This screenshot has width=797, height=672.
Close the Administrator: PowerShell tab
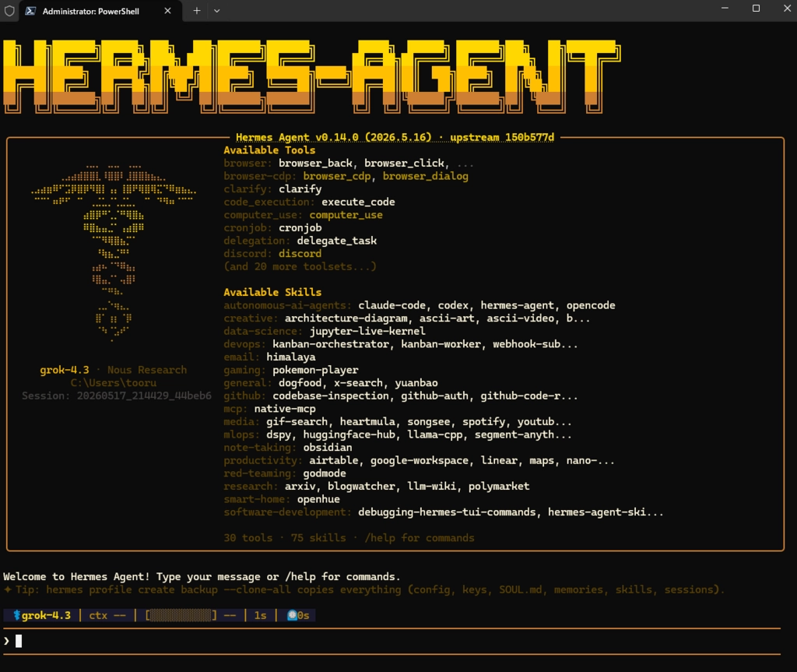[167, 11]
